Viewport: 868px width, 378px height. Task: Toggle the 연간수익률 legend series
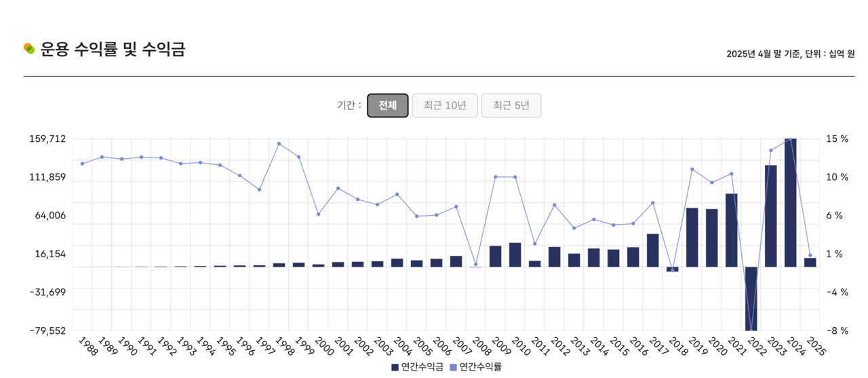[475, 366]
